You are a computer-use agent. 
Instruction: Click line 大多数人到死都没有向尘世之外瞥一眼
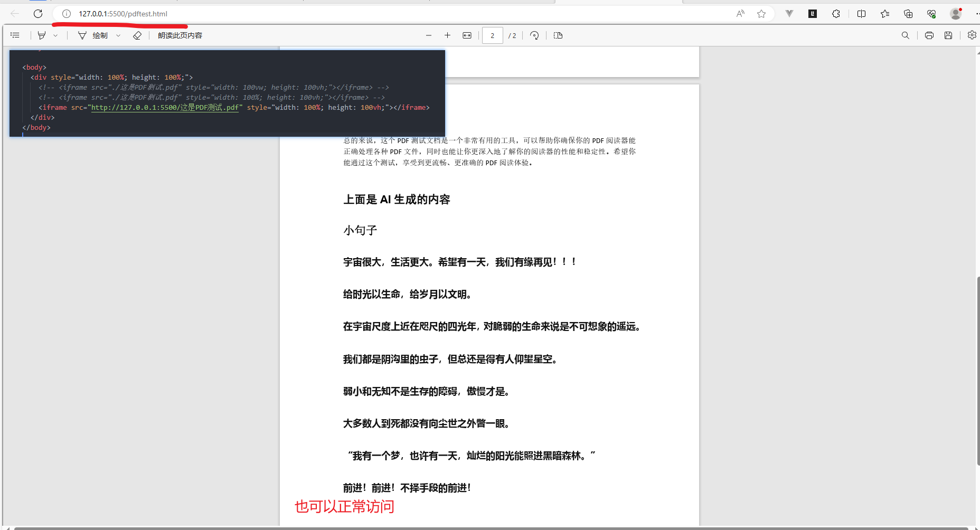coord(426,423)
